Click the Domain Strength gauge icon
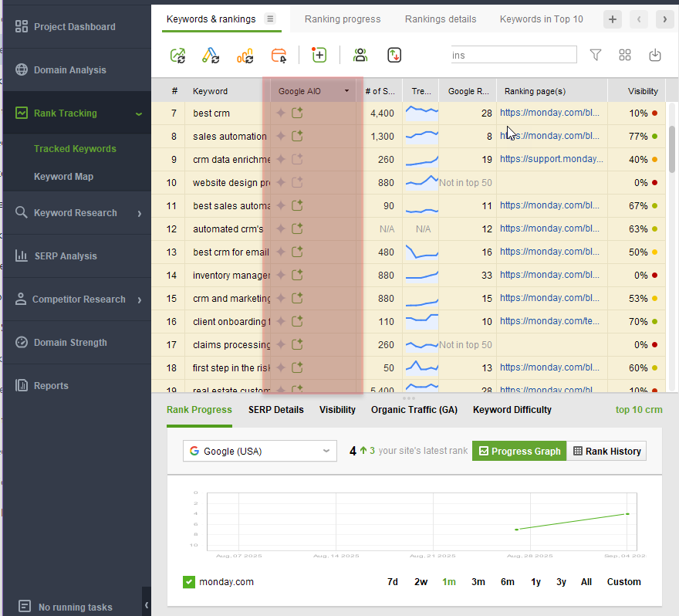The image size is (679, 616). [x=22, y=342]
